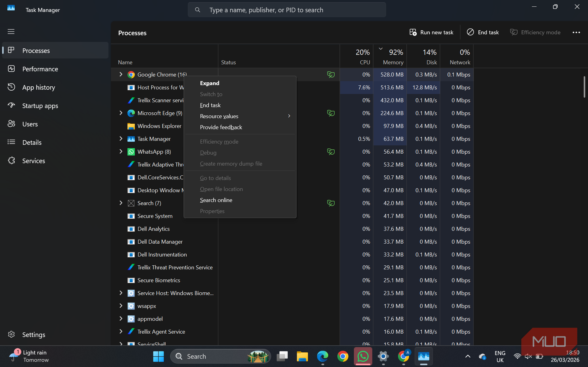This screenshot has width=588, height=367.
Task: Open Microsoft Edge from the taskbar
Action: [x=322, y=356]
